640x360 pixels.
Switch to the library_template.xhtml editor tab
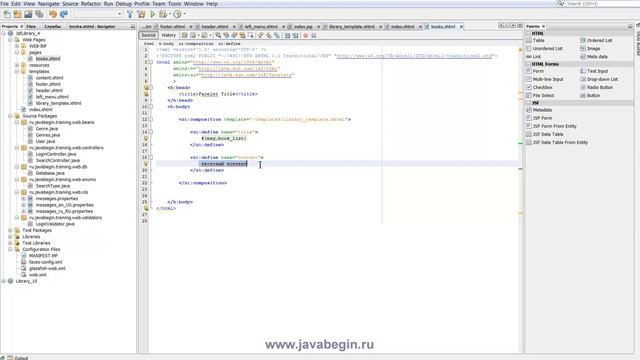coord(351,27)
